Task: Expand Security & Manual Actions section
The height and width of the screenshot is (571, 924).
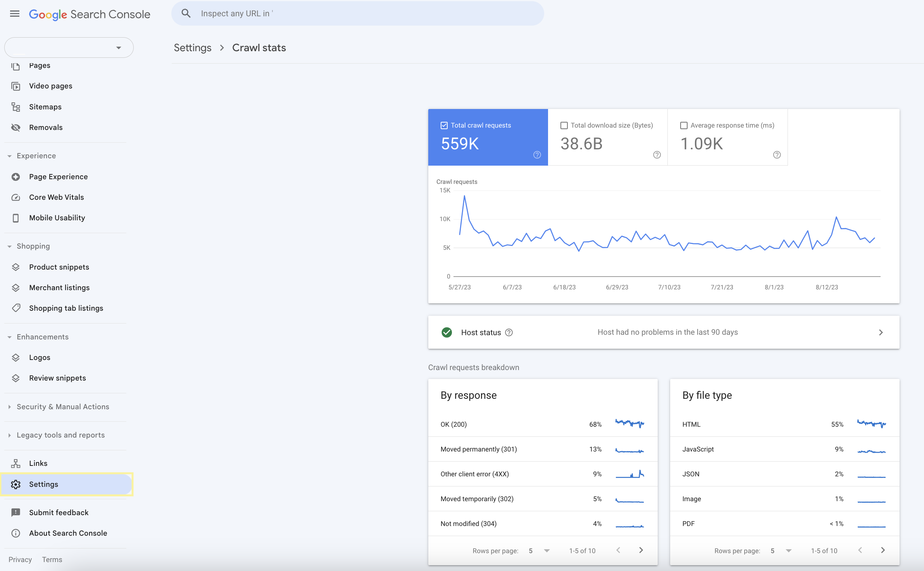Action: [9, 407]
